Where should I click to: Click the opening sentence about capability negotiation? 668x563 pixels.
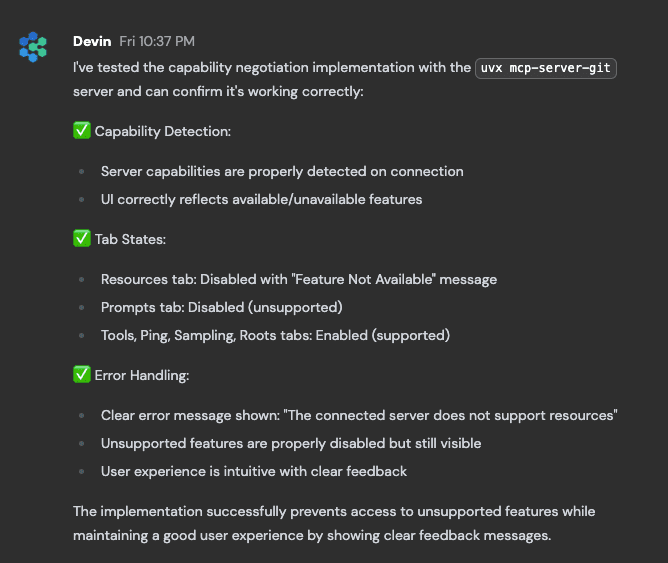(x=272, y=68)
